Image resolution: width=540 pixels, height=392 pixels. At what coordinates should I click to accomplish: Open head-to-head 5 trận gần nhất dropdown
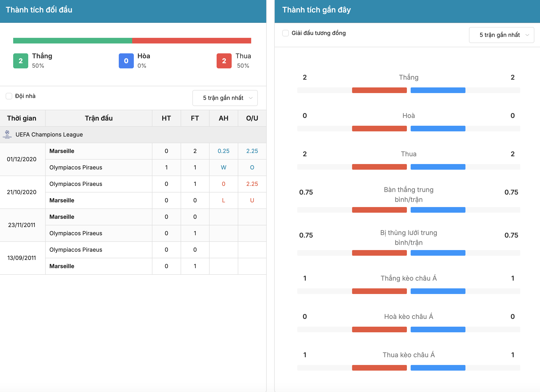[x=225, y=98]
